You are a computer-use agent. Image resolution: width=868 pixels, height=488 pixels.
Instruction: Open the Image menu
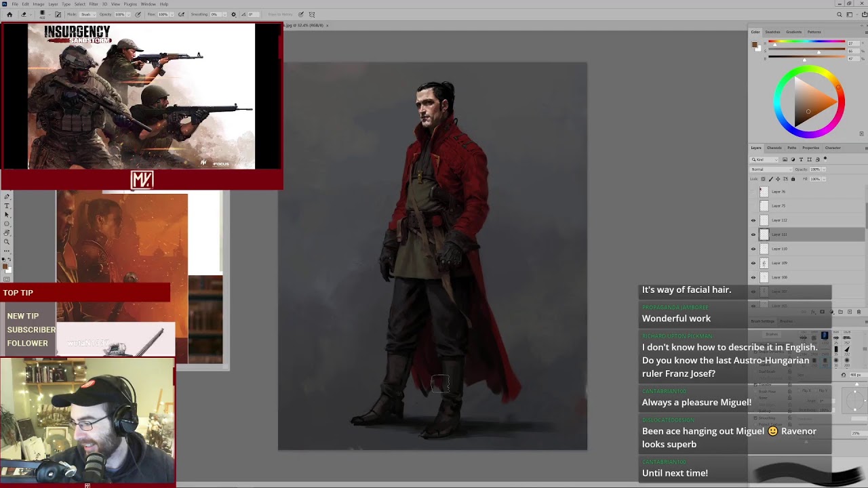click(x=39, y=4)
